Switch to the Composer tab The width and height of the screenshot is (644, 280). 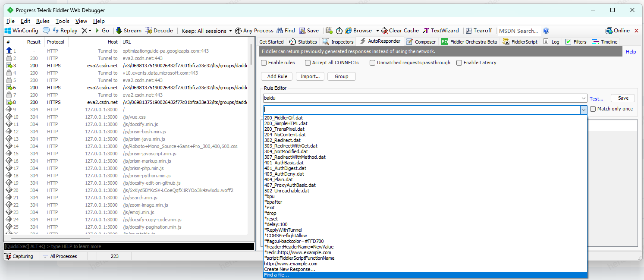tap(421, 42)
